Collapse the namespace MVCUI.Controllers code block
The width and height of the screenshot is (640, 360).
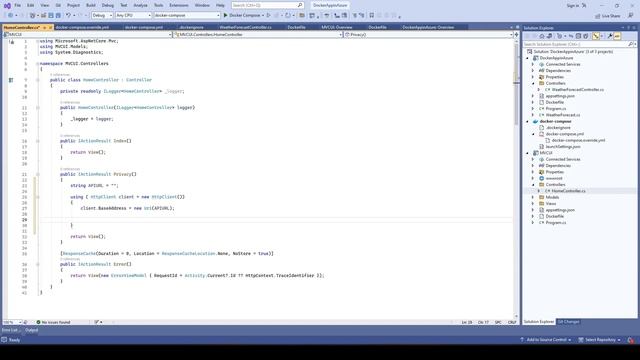(37, 64)
